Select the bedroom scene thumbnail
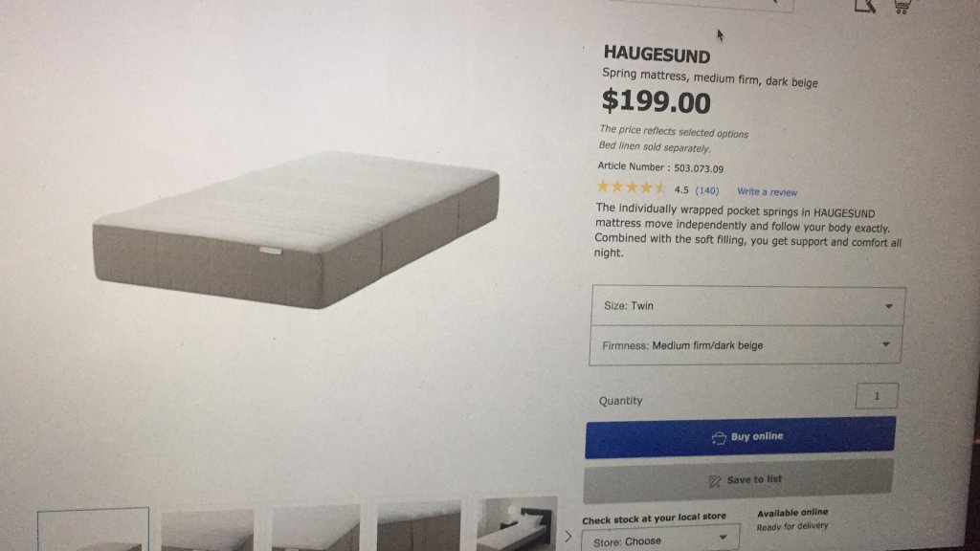The width and height of the screenshot is (980, 551). pyautogui.click(x=517, y=523)
